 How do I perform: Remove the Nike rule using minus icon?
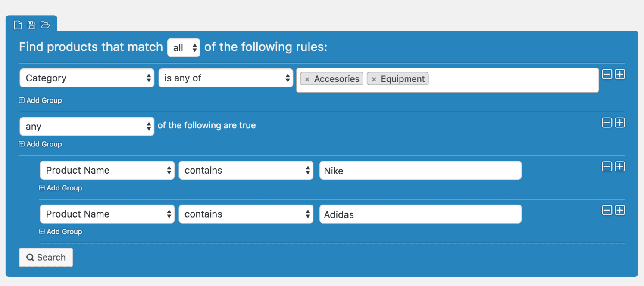[x=607, y=167]
